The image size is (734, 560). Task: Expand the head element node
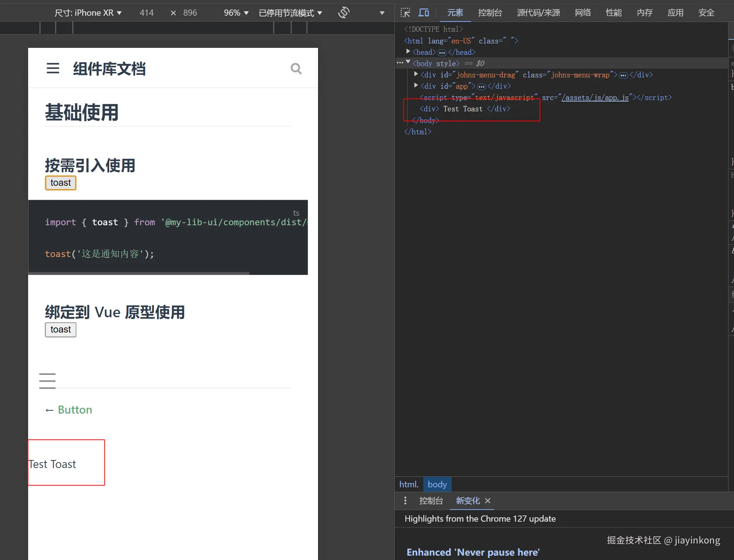408,52
